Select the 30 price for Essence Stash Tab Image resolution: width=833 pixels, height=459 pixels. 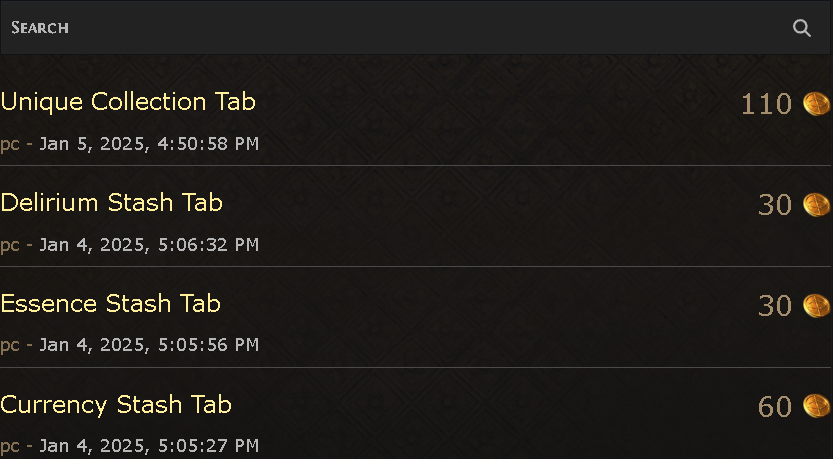(775, 306)
